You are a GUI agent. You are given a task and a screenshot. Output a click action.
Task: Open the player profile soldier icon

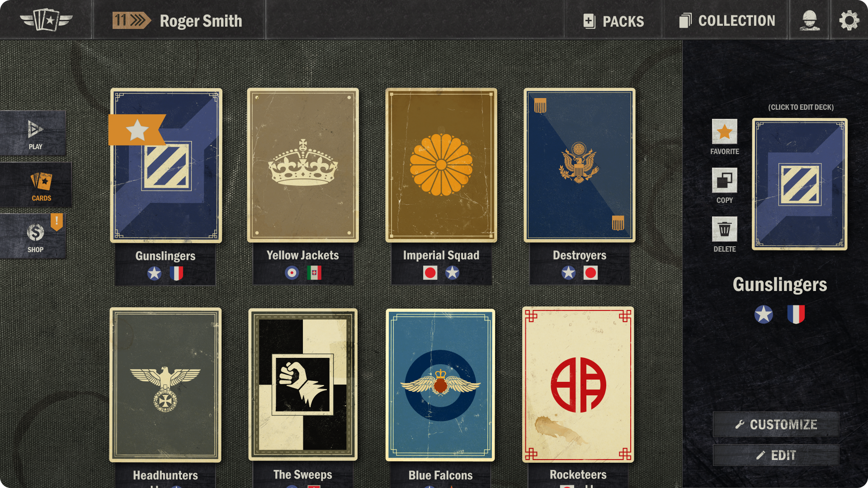click(x=809, y=20)
